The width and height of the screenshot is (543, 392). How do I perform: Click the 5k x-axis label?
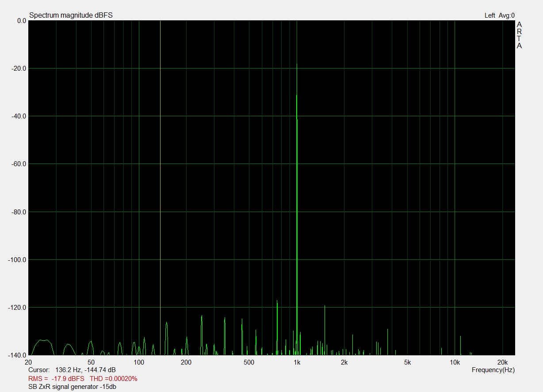(407, 362)
